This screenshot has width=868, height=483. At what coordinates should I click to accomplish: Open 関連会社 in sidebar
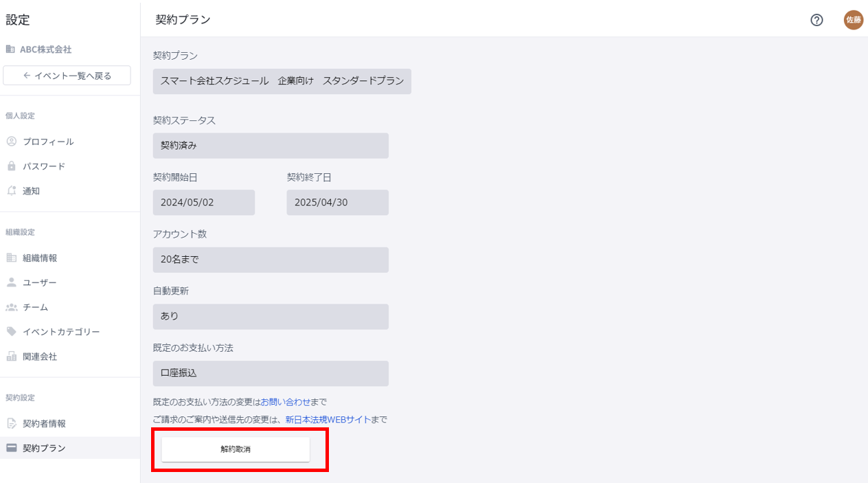[70, 357]
